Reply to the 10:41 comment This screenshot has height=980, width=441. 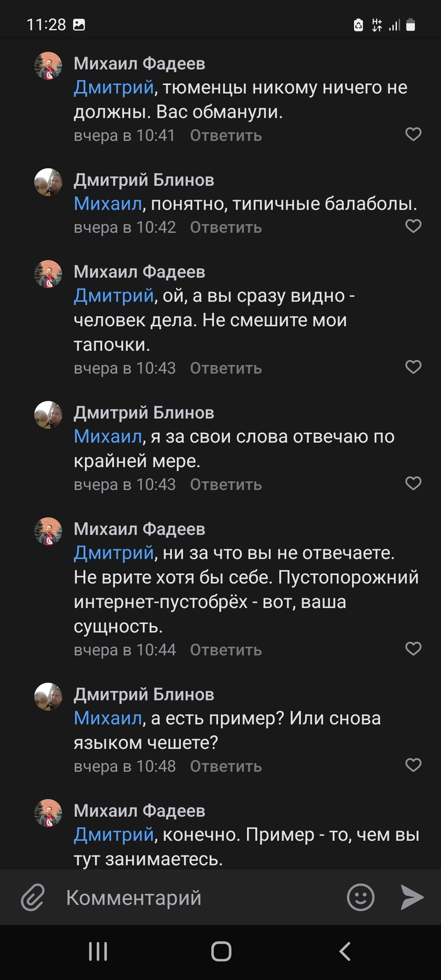(226, 135)
